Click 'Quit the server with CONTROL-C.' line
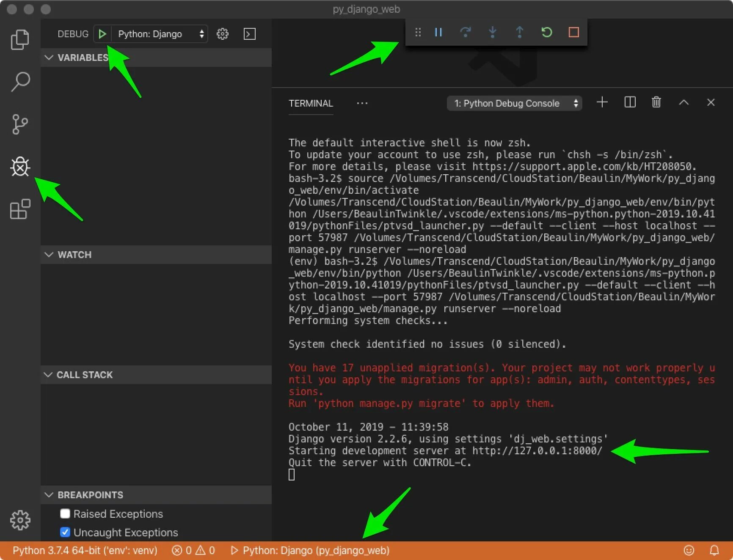 click(x=380, y=463)
